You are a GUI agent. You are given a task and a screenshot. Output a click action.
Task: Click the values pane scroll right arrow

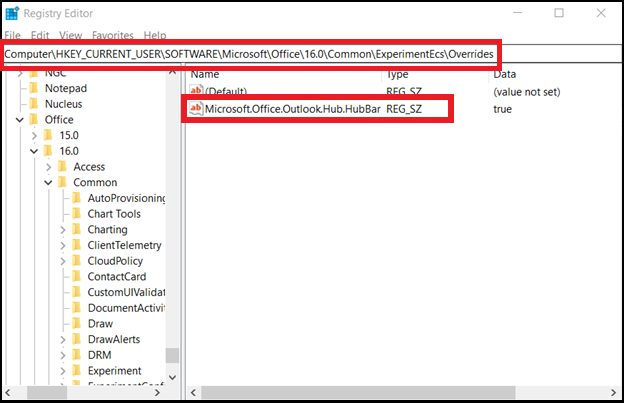(613, 393)
